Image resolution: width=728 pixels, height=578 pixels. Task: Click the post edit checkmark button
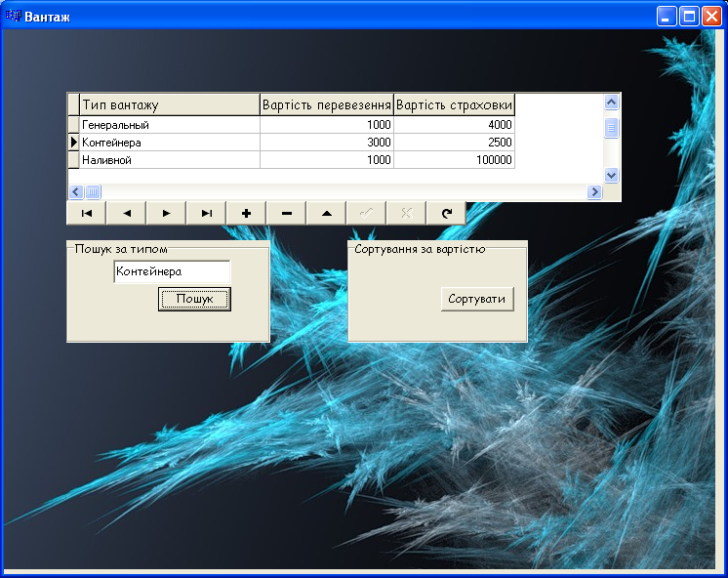coord(366,213)
